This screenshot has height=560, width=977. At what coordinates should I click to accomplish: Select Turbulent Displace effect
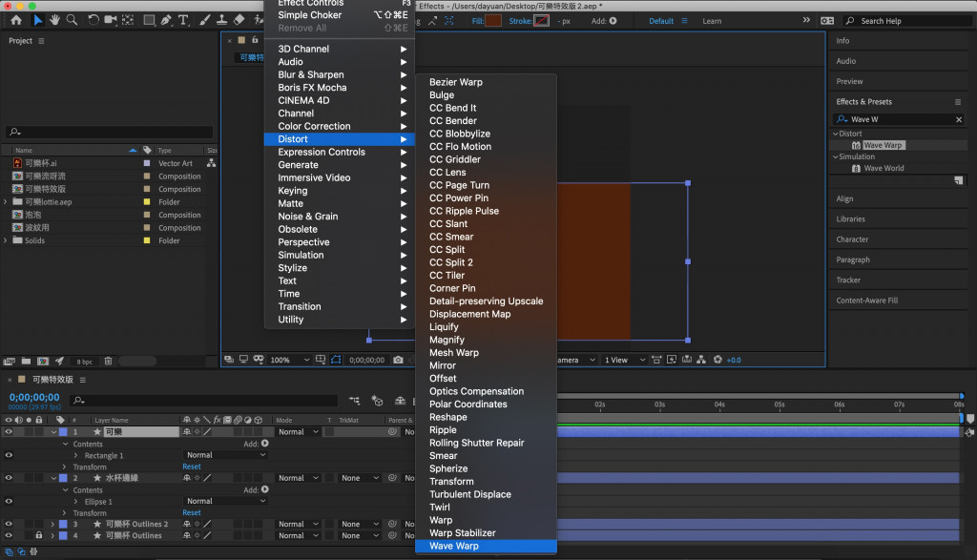(x=486, y=494)
